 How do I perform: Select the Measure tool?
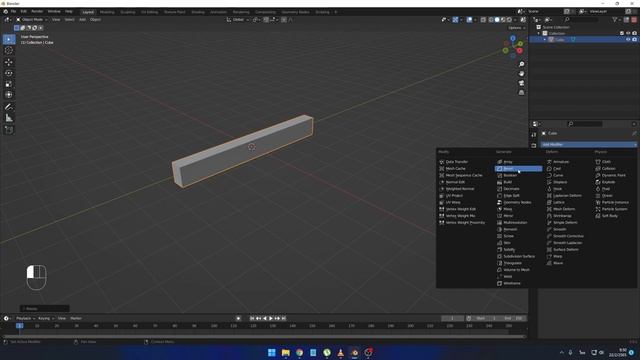[x=9, y=118]
